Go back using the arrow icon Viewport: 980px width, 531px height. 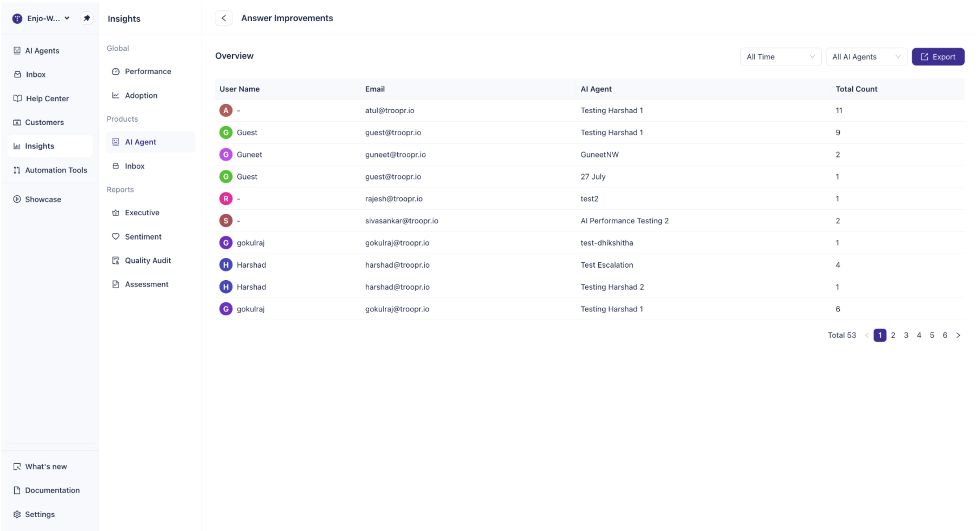tap(223, 18)
